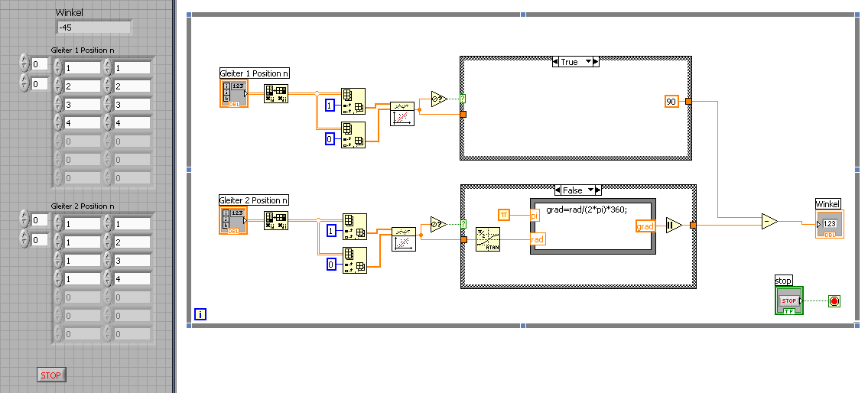Select the ATAN inverse tangent node
Screen dimensions: 868x393
pyautogui.click(x=488, y=239)
